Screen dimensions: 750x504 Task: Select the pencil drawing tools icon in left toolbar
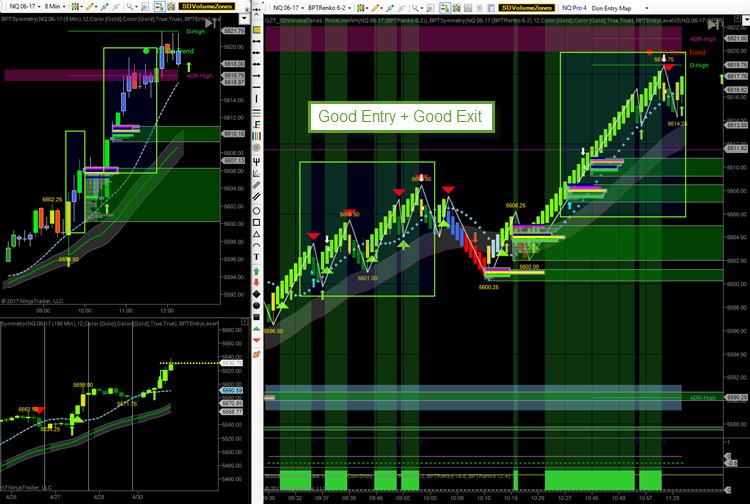(89, 7)
